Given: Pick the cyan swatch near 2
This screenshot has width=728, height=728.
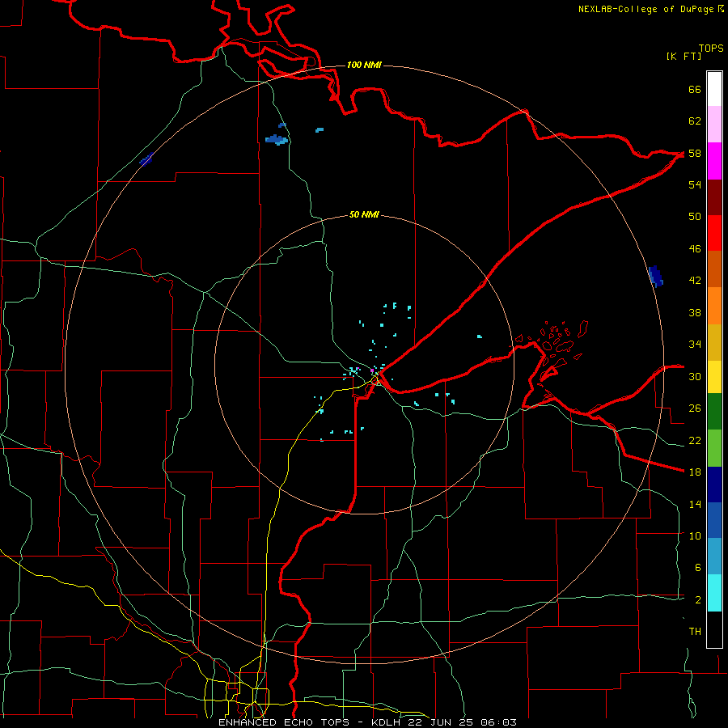Looking at the screenshot, I should tap(714, 593).
